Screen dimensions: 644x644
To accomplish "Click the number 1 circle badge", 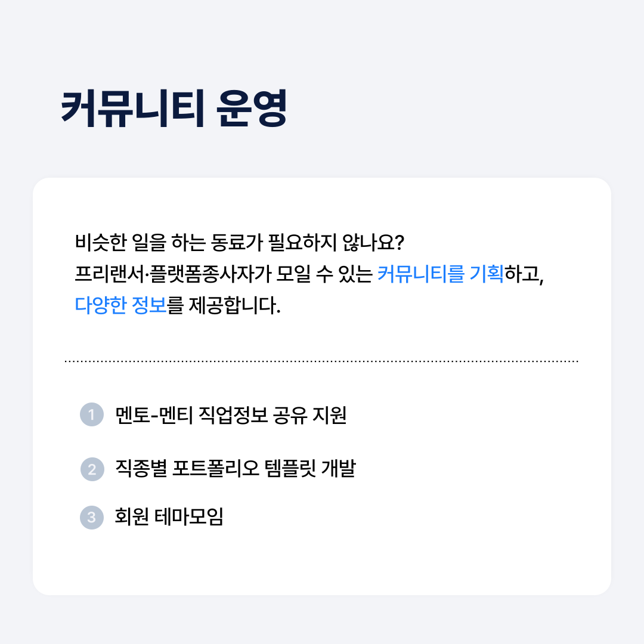I will click(92, 414).
